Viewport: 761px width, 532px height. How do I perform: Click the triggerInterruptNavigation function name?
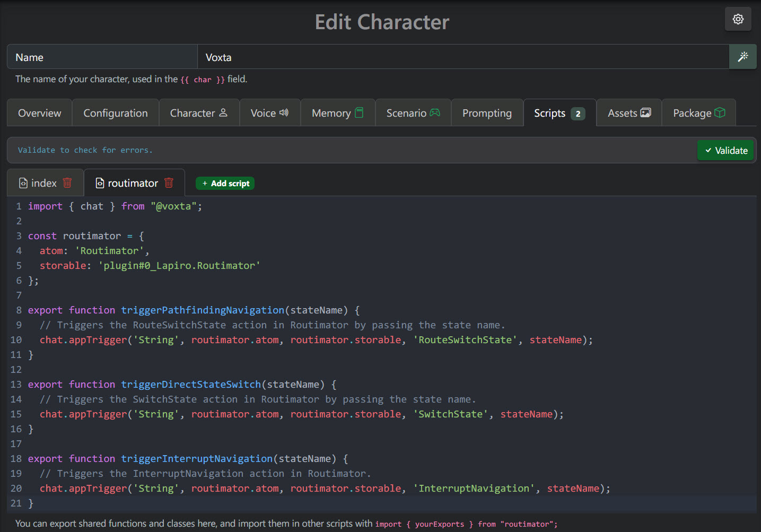coord(197,459)
